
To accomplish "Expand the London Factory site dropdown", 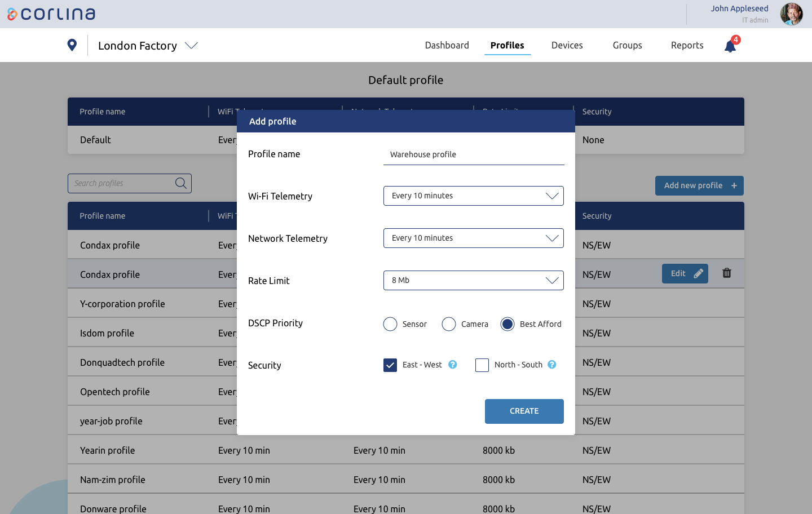I will (191, 46).
